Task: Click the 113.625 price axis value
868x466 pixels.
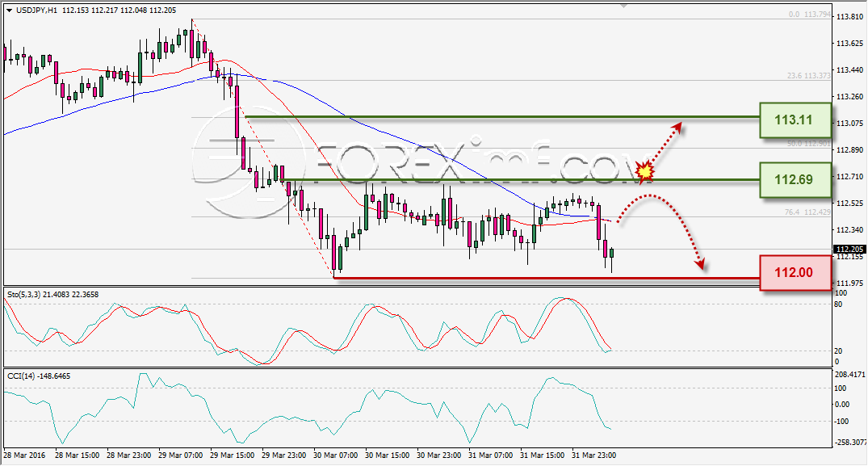Action: coord(849,44)
